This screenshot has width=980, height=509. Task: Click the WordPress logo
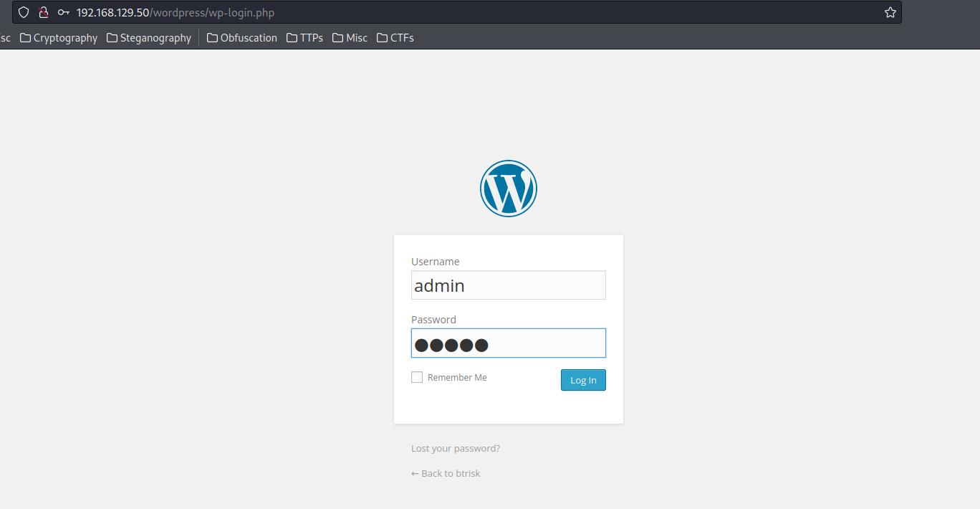(x=509, y=188)
